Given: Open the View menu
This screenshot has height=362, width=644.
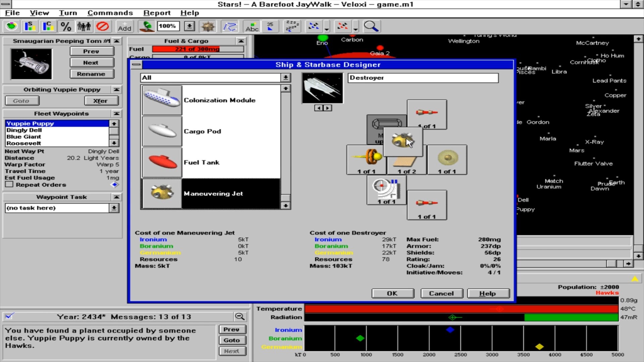Looking at the screenshot, I should point(39,13).
